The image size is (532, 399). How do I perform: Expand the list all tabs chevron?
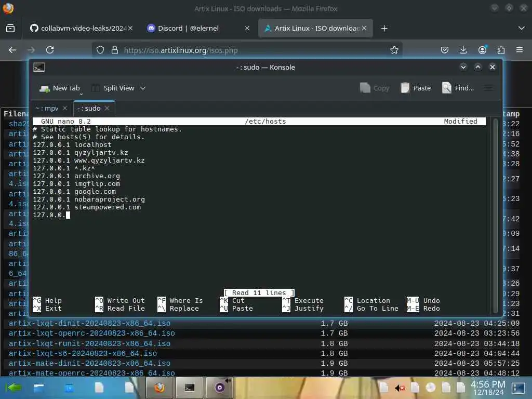[522, 28]
